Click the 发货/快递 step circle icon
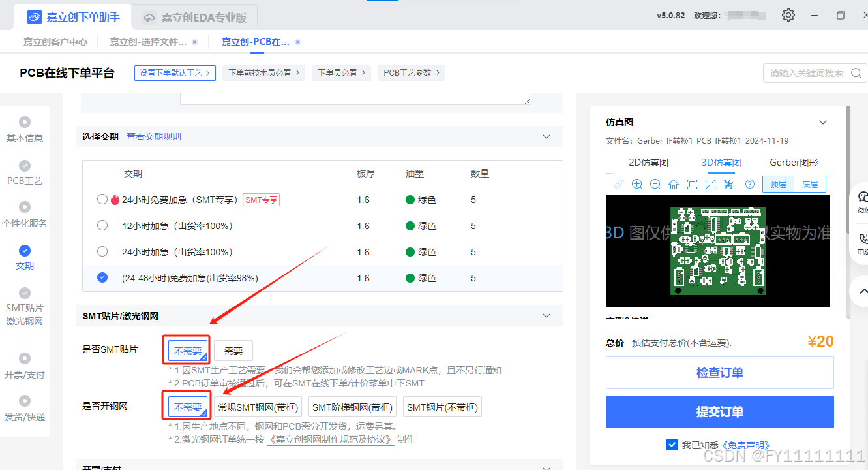The height and width of the screenshot is (470, 868). [25, 401]
